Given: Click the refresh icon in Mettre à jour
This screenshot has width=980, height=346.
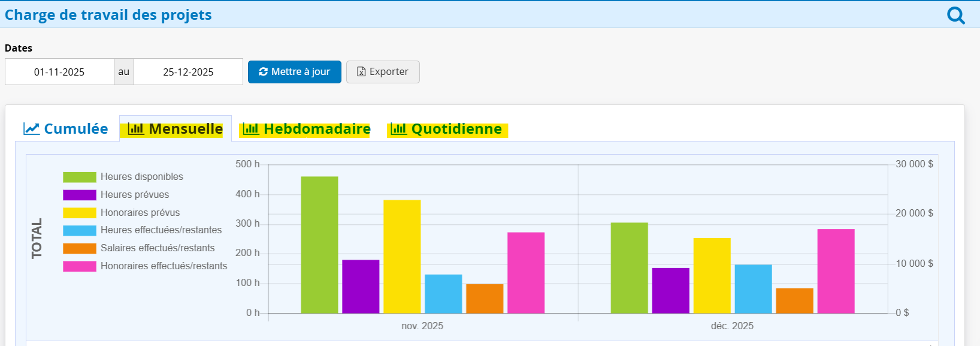Looking at the screenshot, I should pos(263,72).
